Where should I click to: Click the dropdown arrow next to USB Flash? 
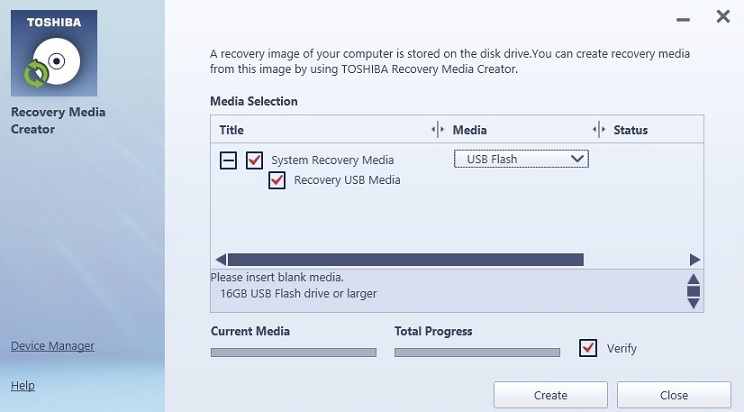click(x=577, y=159)
